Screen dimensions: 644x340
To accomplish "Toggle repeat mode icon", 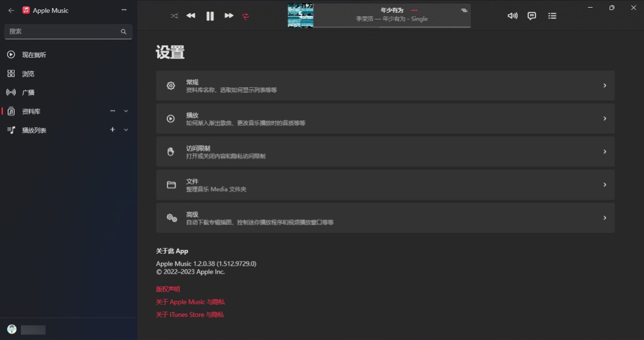I will (246, 16).
